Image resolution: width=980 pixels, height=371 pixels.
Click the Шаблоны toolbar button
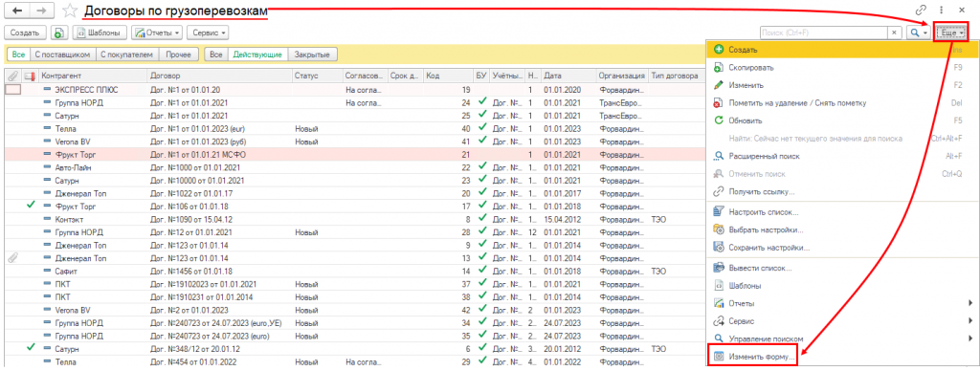(x=100, y=33)
